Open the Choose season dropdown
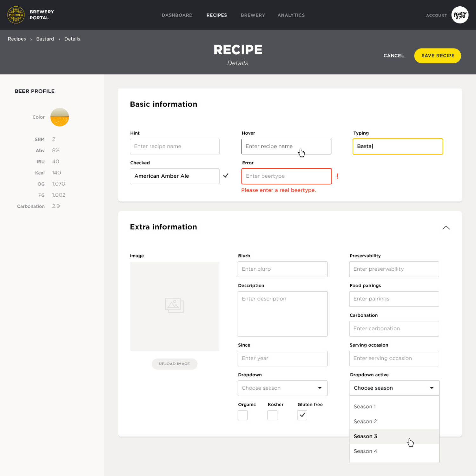Viewport: 476px width, 476px height. coord(282,388)
